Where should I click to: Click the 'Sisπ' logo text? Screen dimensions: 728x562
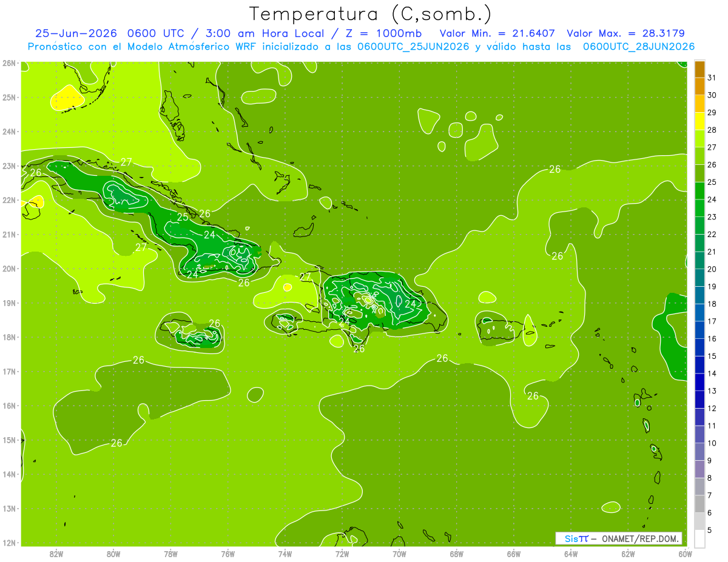tap(576, 538)
